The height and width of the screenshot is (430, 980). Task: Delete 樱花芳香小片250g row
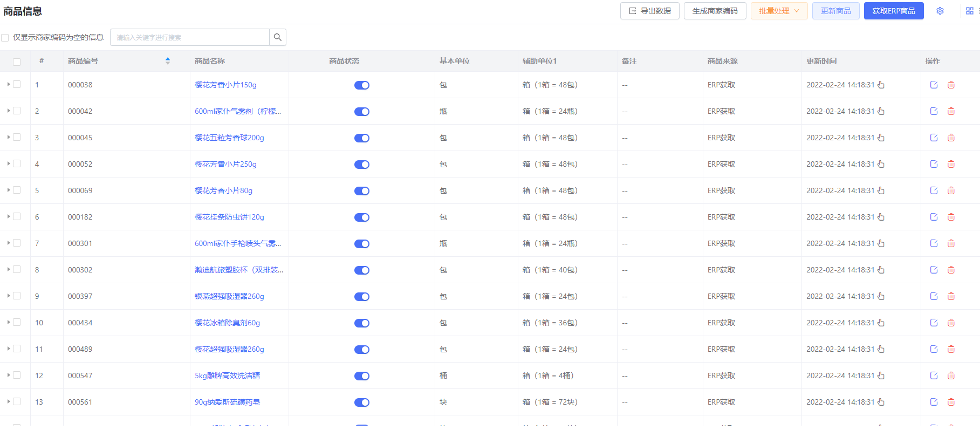tap(951, 164)
